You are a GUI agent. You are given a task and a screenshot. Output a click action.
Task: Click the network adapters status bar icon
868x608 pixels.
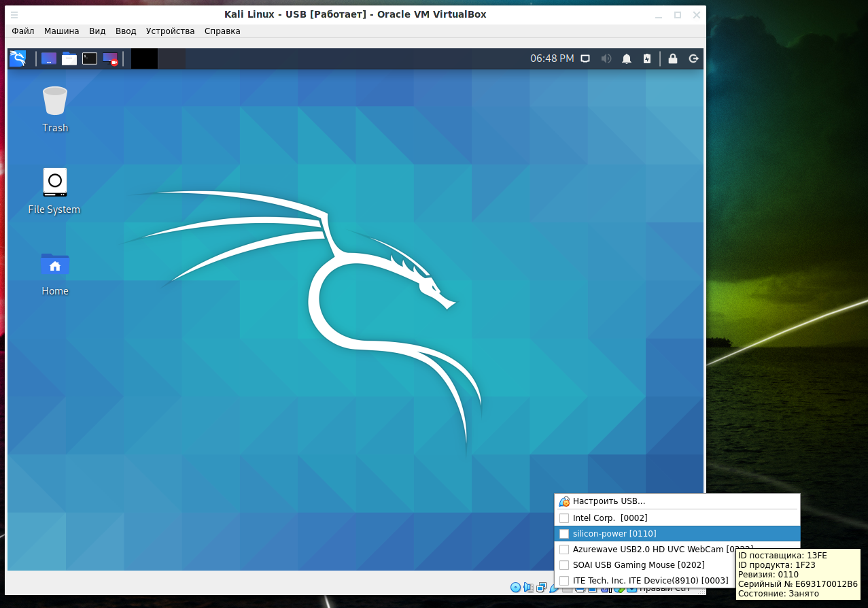click(541, 588)
